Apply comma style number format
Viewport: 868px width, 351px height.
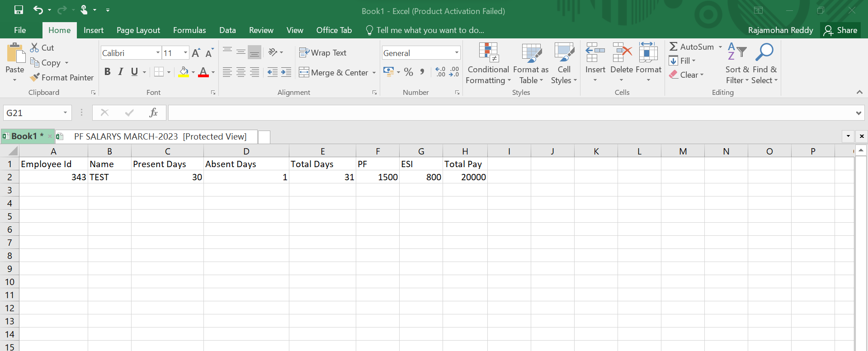click(x=422, y=72)
